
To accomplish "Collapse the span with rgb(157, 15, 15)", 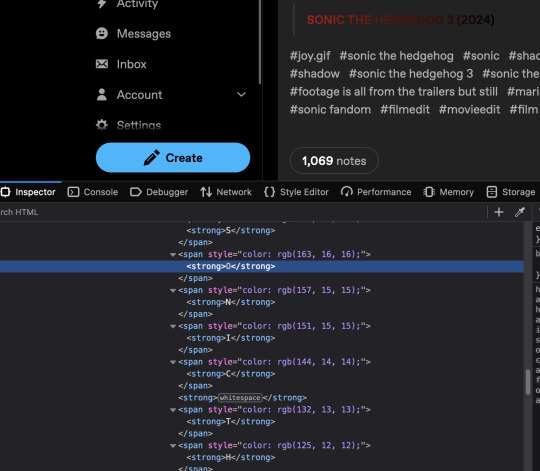I will tap(173, 290).
